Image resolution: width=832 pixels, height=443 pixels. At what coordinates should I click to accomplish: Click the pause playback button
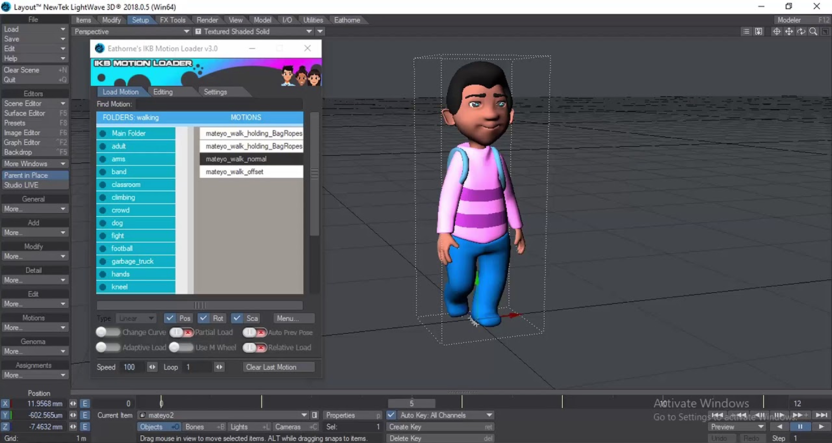click(x=800, y=427)
